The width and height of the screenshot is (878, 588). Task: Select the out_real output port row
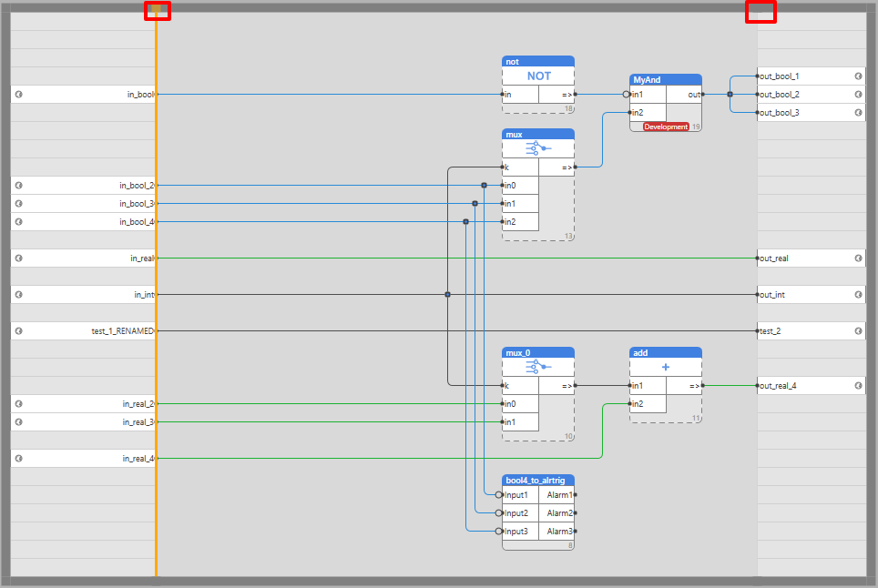(812, 259)
